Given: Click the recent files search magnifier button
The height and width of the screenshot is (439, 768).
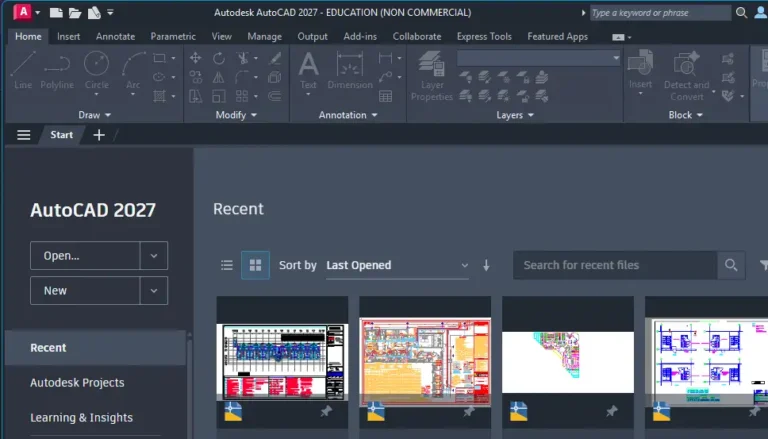Looking at the screenshot, I should (x=731, y=265).
